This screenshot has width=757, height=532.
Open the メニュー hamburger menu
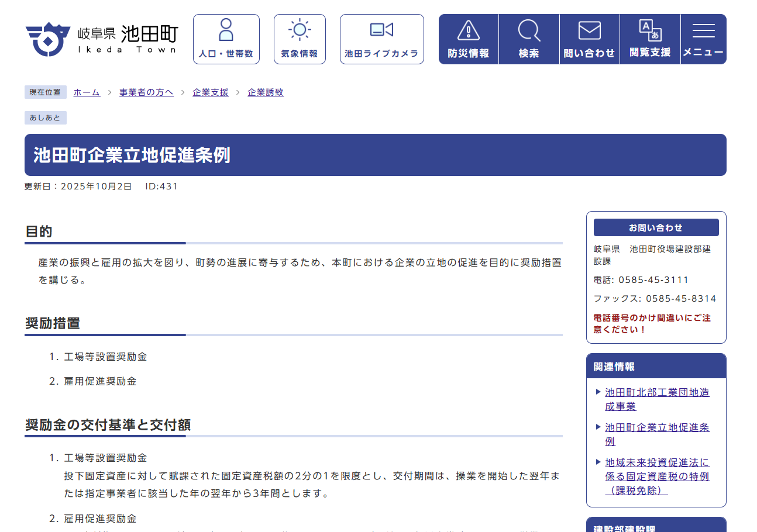pyautogui.click(x=703, y=39)
